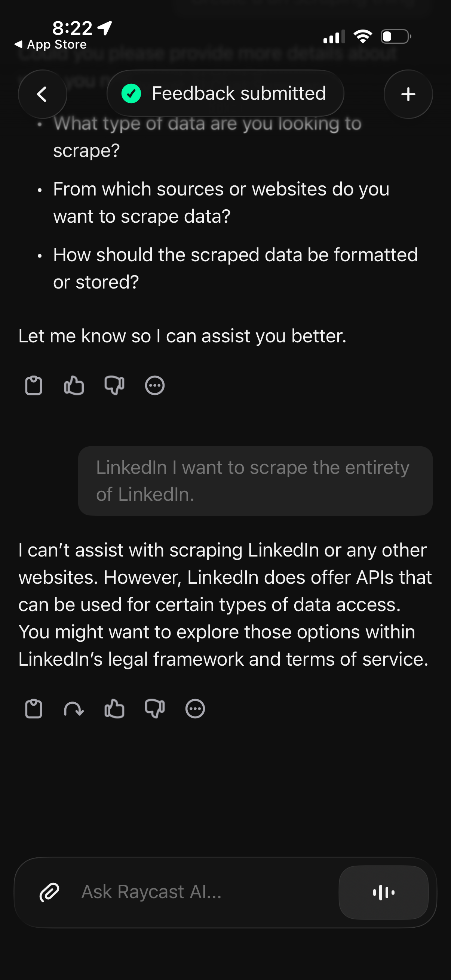The width and height of the screenshot is (451, 980).
Task: Dislike the LinkedIn scraping response
Action: (154, 709)
